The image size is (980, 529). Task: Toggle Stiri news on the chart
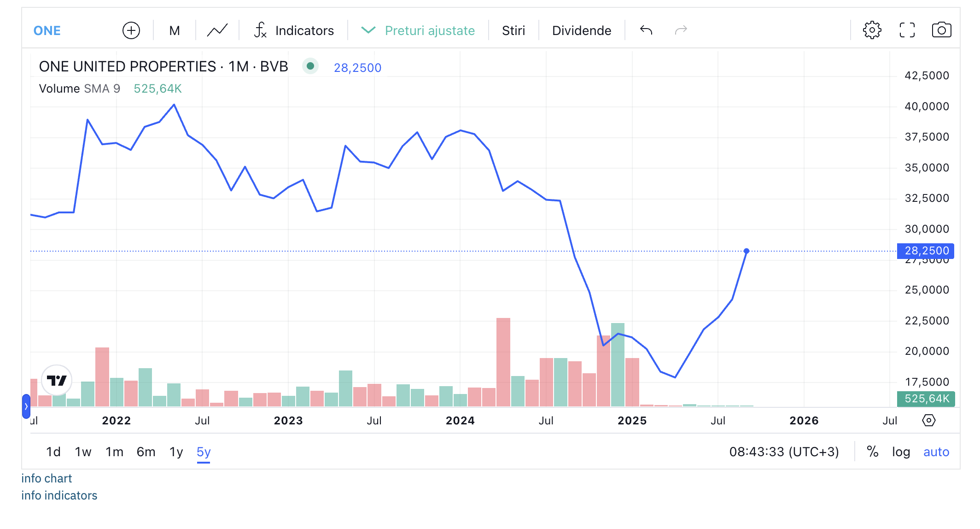(513, 30)
